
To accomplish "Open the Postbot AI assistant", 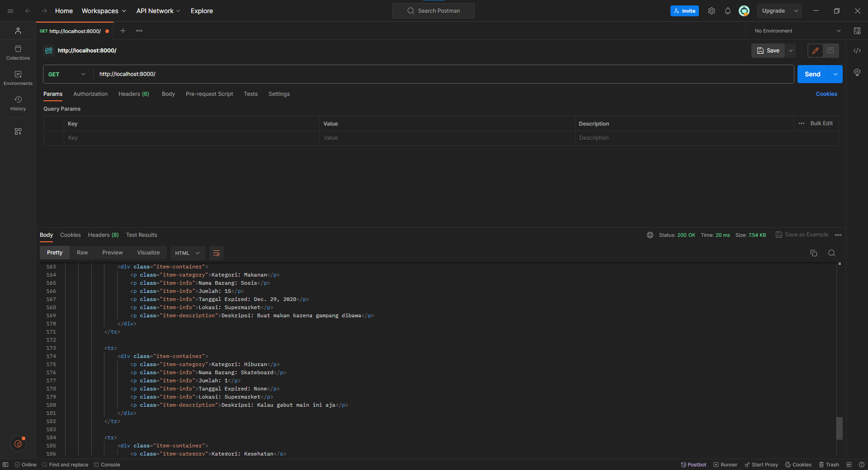I will coord(693,465).
